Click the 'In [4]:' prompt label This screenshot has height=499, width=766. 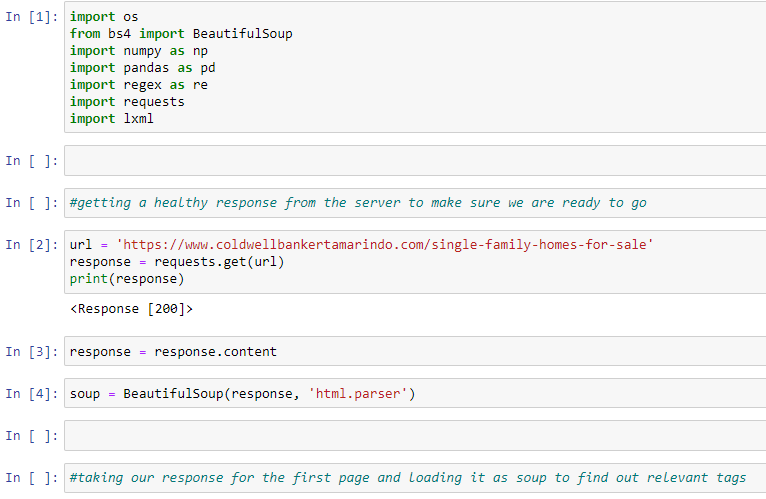tap(32, 393)
